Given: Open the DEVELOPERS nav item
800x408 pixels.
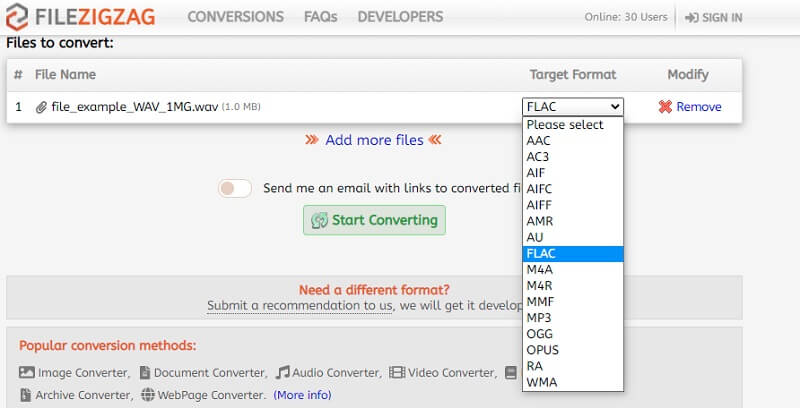Looking at the screenshot, I should 400,17.
